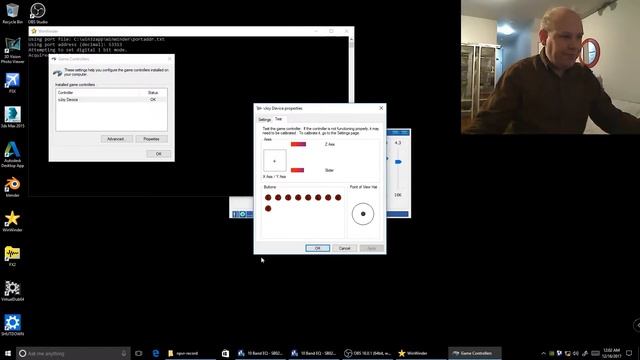Click the taskbar clock and date
The width and height of the screenshot is (640, 360).
click(611, 353)
